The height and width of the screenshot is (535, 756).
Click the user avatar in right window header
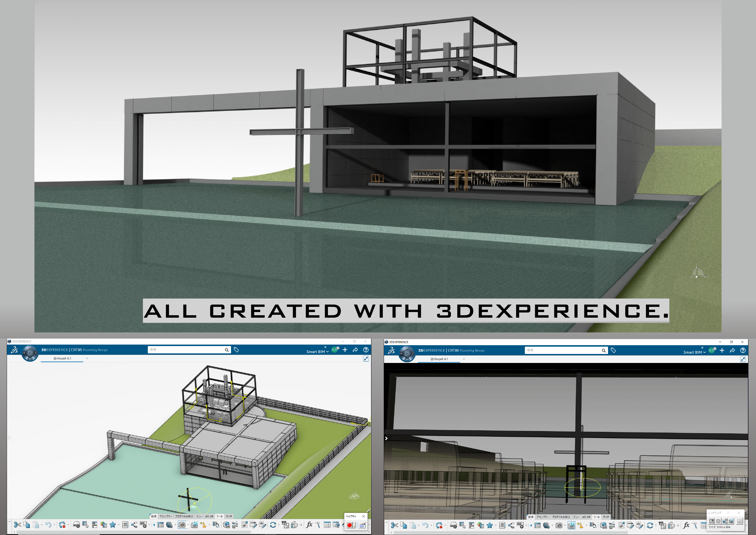(x=712, y=350)
